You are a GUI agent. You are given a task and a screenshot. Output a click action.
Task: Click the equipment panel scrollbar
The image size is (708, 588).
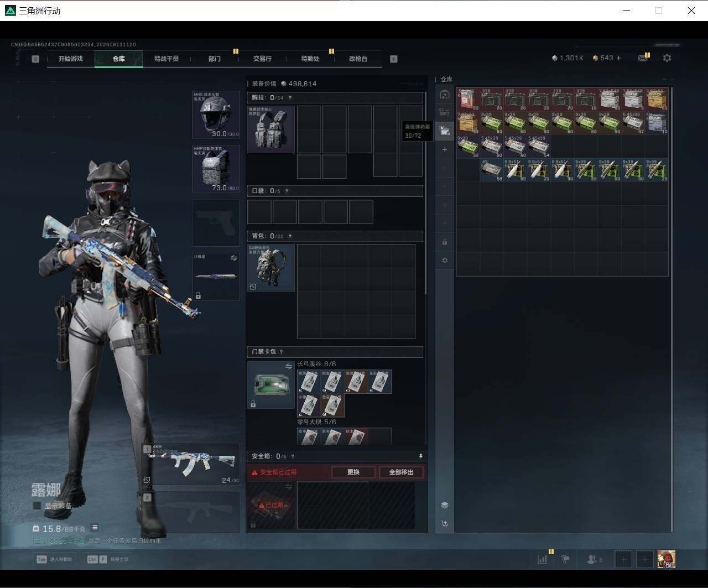[425, 194]
